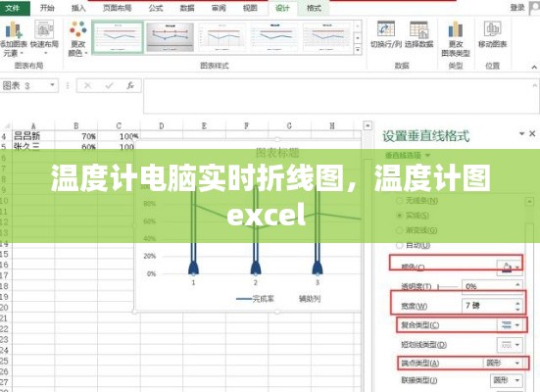The height and width of the screenshot is (392, 540).
Task: Open the name box dropdown showing 图表 3
Action: point(52,84)
